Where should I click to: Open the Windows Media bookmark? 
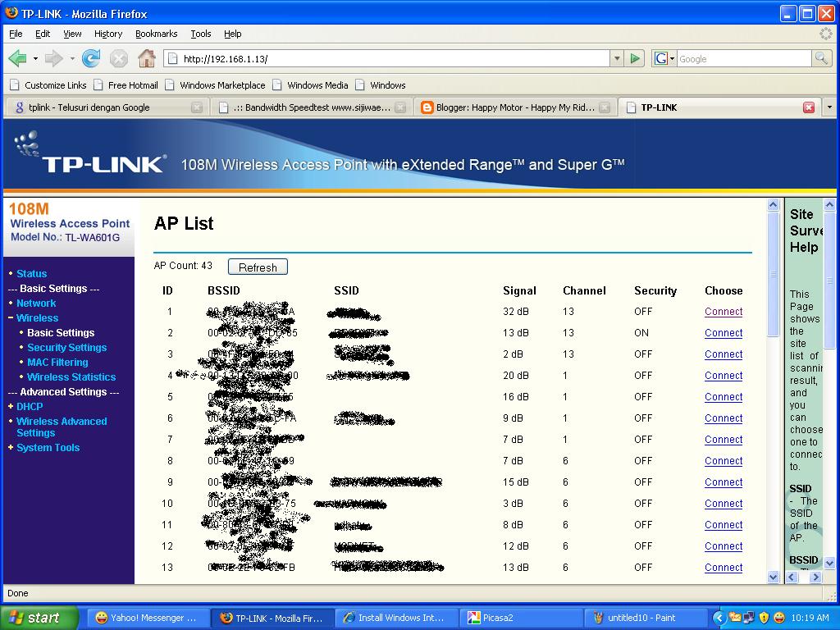tap(311, 85)
